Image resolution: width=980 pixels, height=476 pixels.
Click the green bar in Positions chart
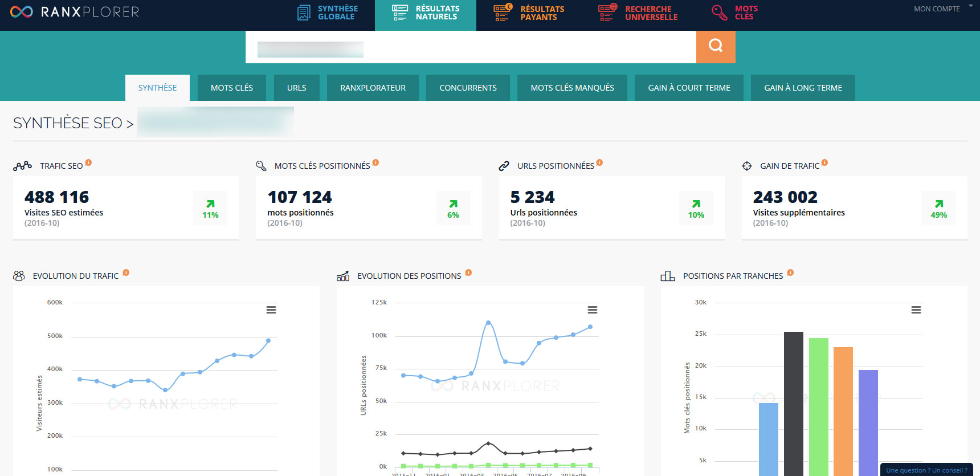click(x=819, y=407)
